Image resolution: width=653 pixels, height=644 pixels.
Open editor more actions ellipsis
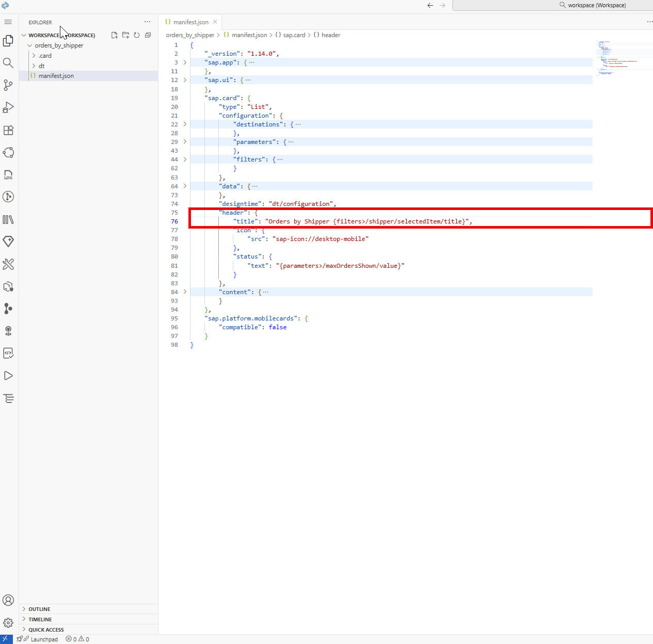[649, 22]
